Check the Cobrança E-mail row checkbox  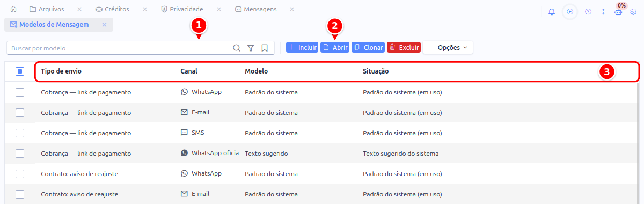[x=20, y=113]
